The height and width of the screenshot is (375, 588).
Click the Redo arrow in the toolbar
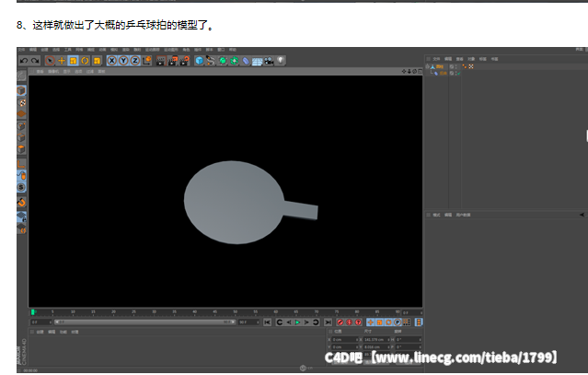tap(35, 61)
